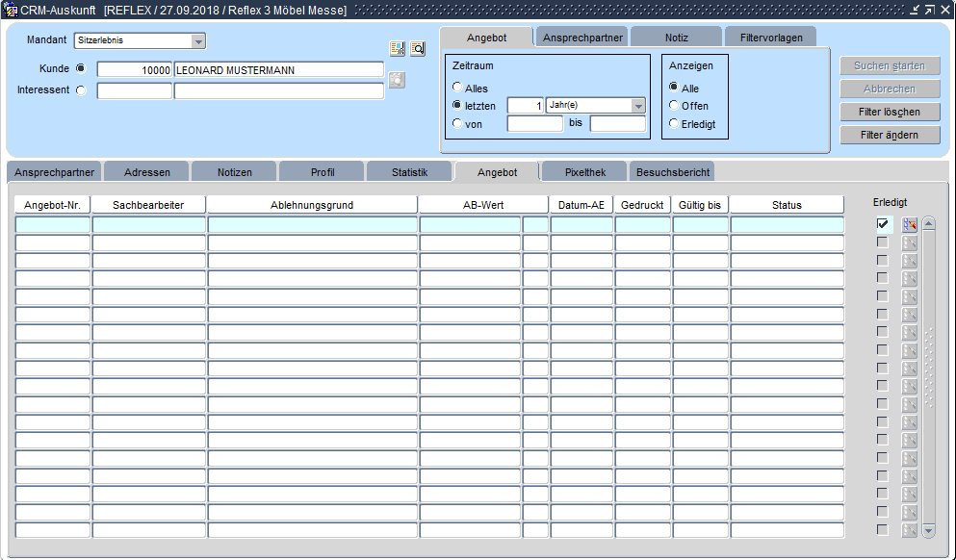The height and width of the screenshot is (560, 956).
Task: Open the Statistik tab
Action: 409,172
